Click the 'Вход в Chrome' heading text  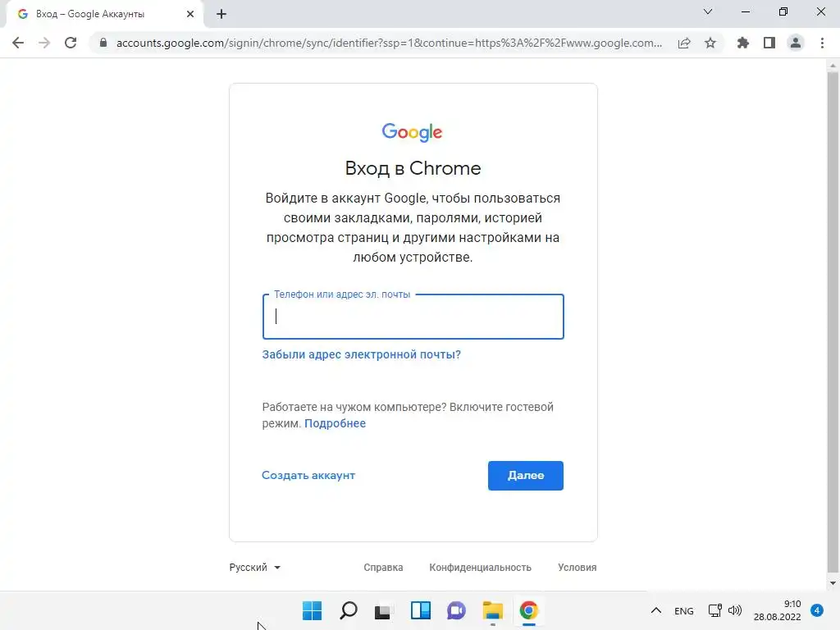[413, 168]
